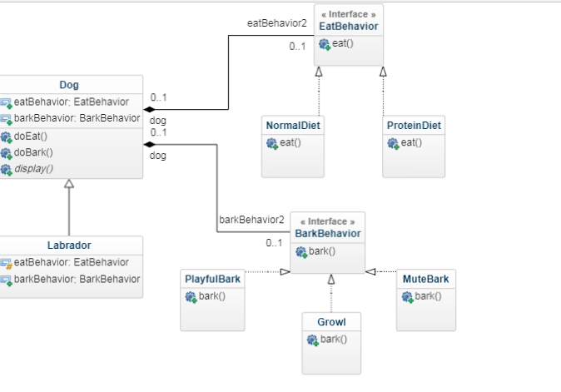Select the Labrador class header
Image resolution: width=561 pixels, height=392 pixels.
[69, 246]
